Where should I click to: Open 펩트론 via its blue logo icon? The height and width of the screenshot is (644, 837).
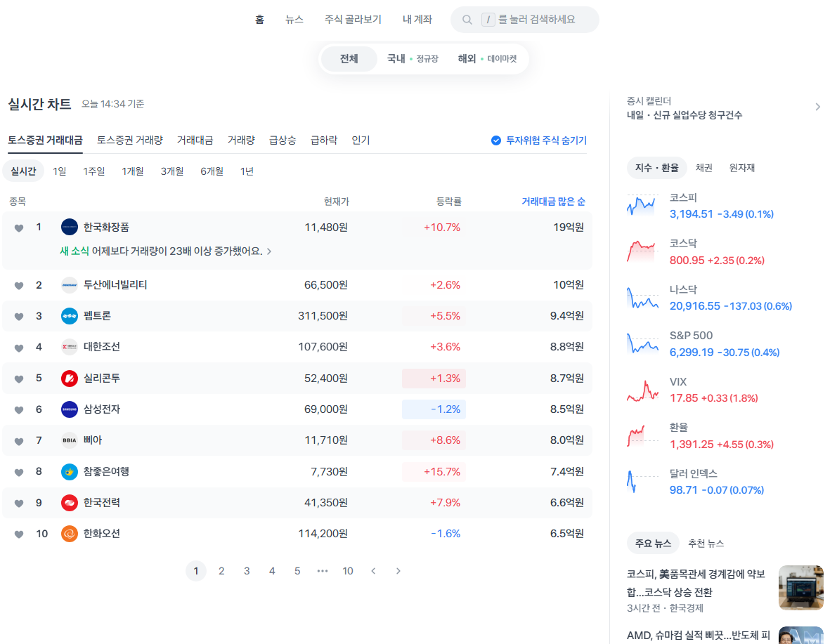(x=70, y=316)
